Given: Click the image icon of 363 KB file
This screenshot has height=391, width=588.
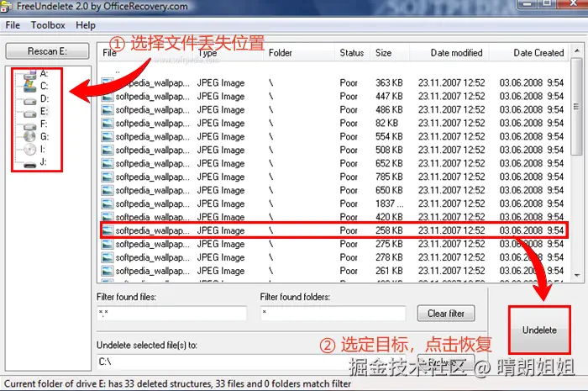Looking at the screenshot, I should (x=108, y=83).
